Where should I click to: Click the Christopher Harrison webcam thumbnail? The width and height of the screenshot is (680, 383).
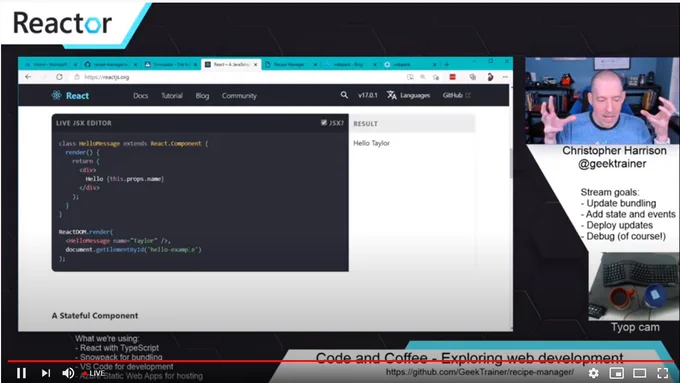click(x=602, y=101)
